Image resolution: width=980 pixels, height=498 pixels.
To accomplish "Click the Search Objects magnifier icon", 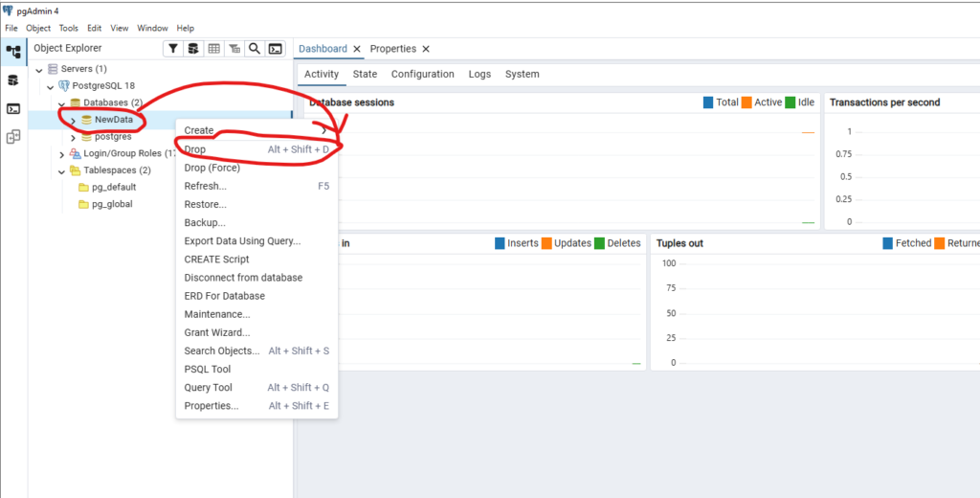I will click(x=255, y=49).
